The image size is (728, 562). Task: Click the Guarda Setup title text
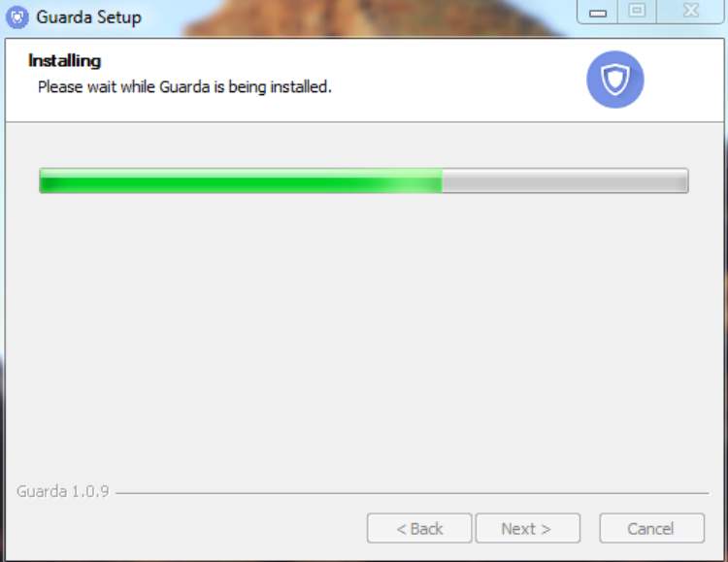pos(88,17)
